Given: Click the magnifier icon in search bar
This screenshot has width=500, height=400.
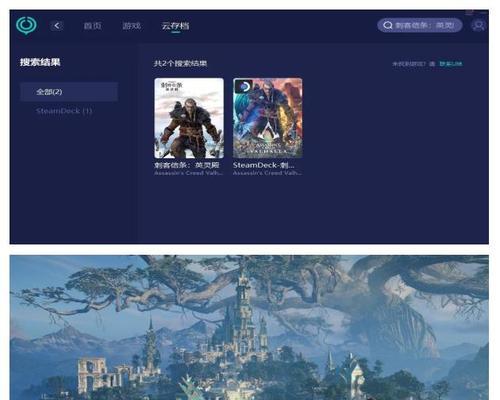Looking at the screenshot, I should click(x=388, y=25).
